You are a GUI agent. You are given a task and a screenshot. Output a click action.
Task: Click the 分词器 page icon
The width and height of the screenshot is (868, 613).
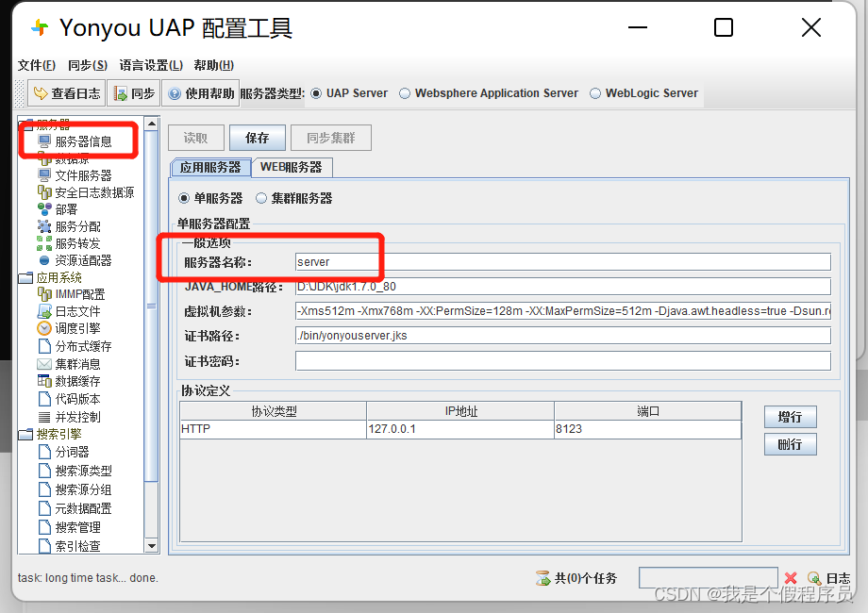point(44,452)
